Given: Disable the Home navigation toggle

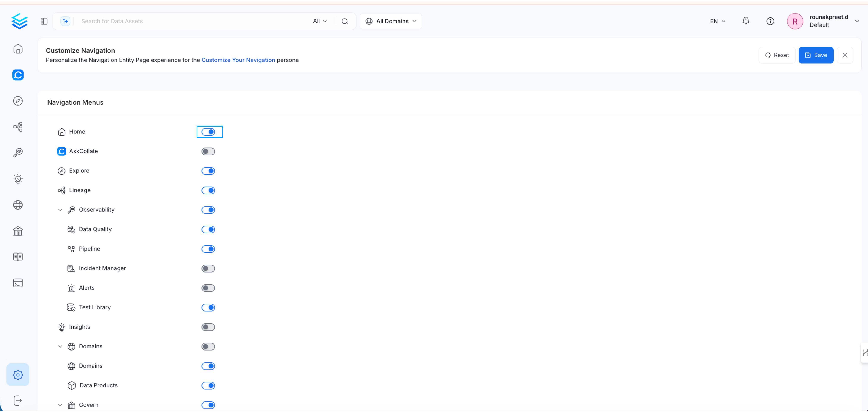Looking at the screenshot, I should pos(209,132).
